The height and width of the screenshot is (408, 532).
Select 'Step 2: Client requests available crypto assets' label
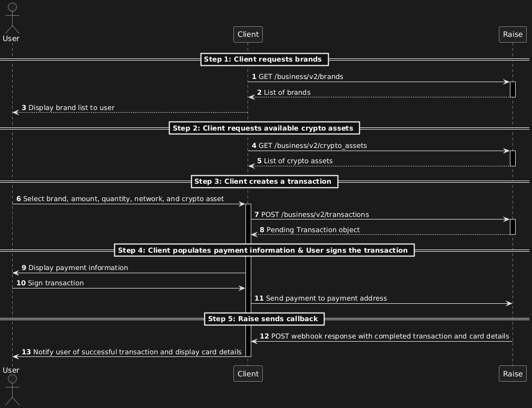click(265, 128)
